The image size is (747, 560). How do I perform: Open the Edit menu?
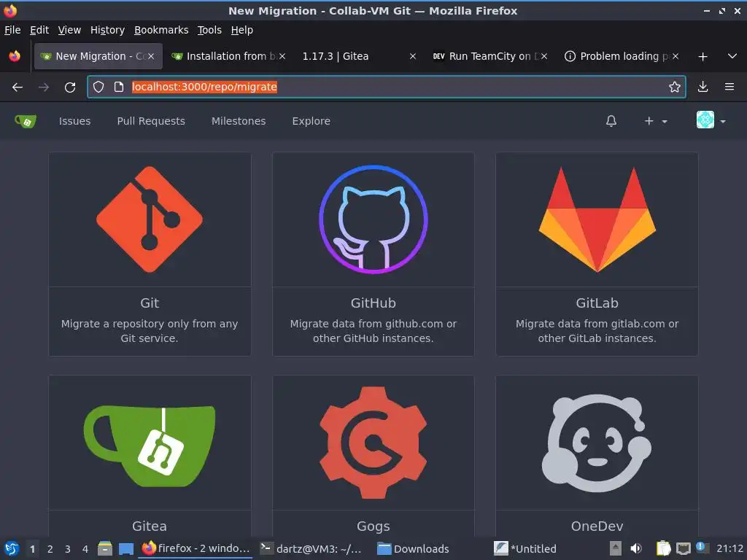click(x=39, y=30)
